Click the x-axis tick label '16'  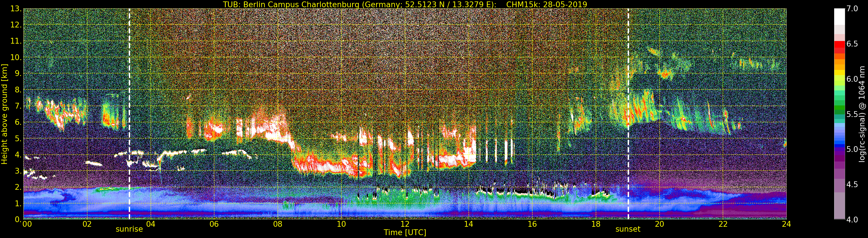pyautogui.click(x=532, y=224)
